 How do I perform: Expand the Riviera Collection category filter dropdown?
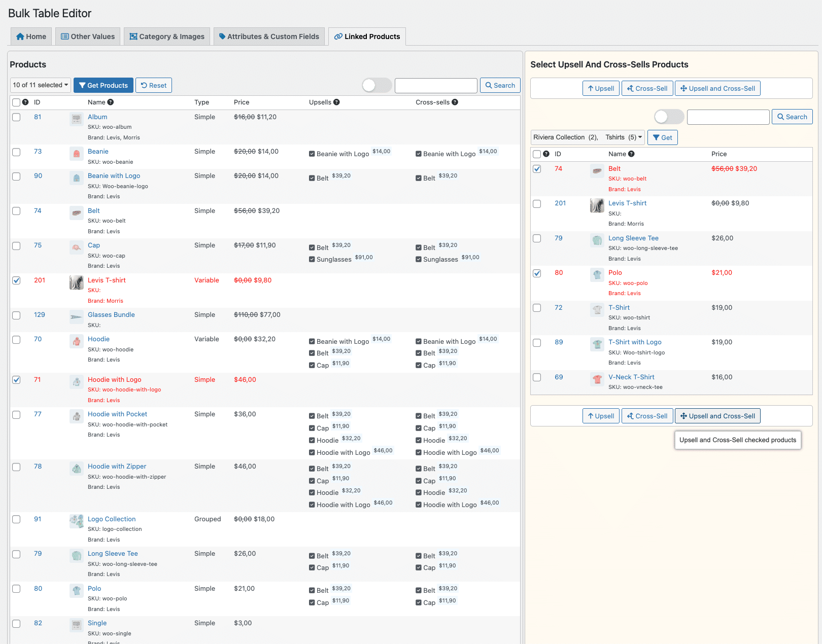pos(588,137)
